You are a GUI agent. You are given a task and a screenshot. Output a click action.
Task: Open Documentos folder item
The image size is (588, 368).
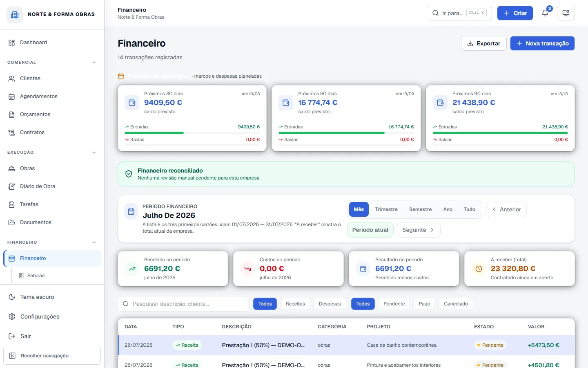click(x=52, y=222)
